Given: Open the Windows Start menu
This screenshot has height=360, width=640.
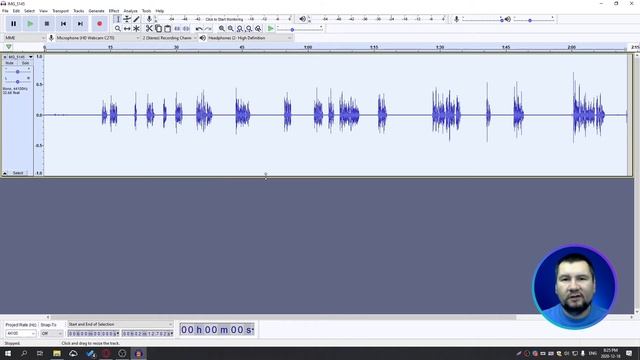Looking at the screenshot, I should tap(8, 353).
